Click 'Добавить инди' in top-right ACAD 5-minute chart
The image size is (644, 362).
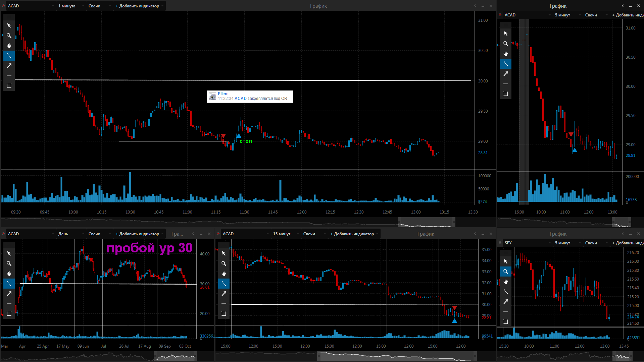pyautogui.click(x=628, y=15)
